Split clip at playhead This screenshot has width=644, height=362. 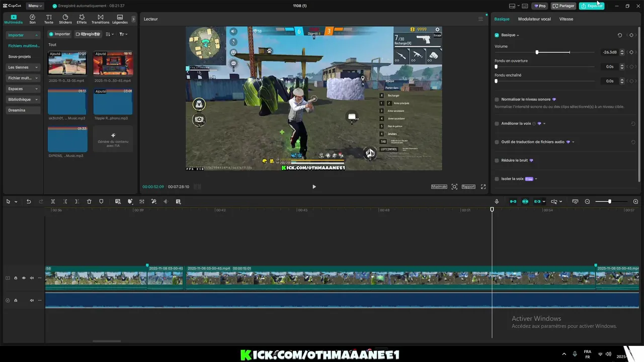(x=53, y=202)
